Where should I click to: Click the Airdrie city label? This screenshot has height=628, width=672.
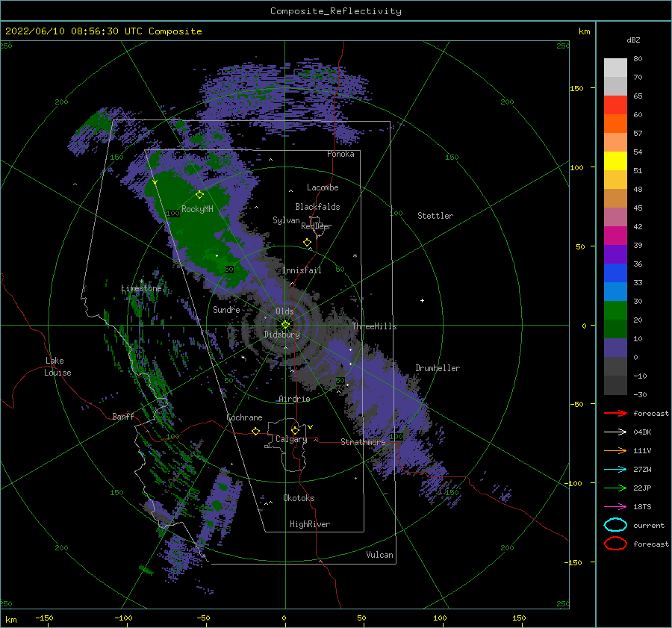click(294, 399)
